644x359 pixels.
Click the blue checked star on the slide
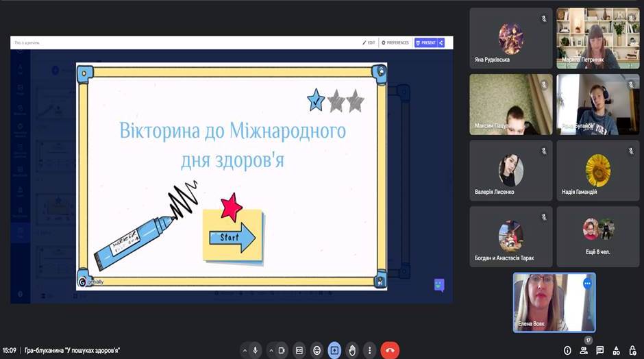(x=316, y=100)
